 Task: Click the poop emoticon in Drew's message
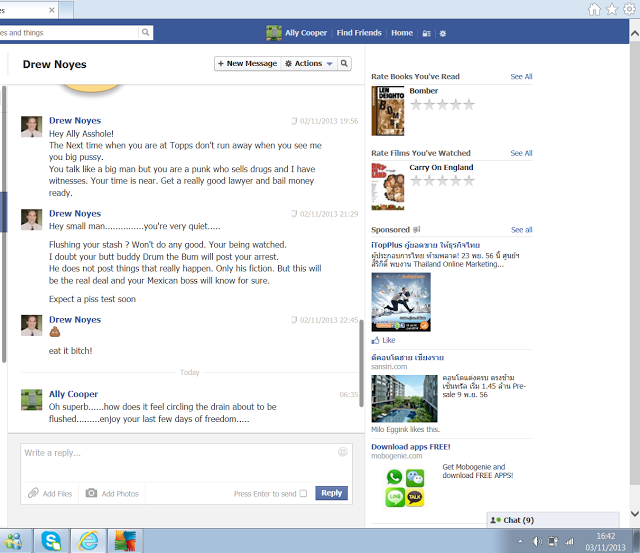[55, 332]
